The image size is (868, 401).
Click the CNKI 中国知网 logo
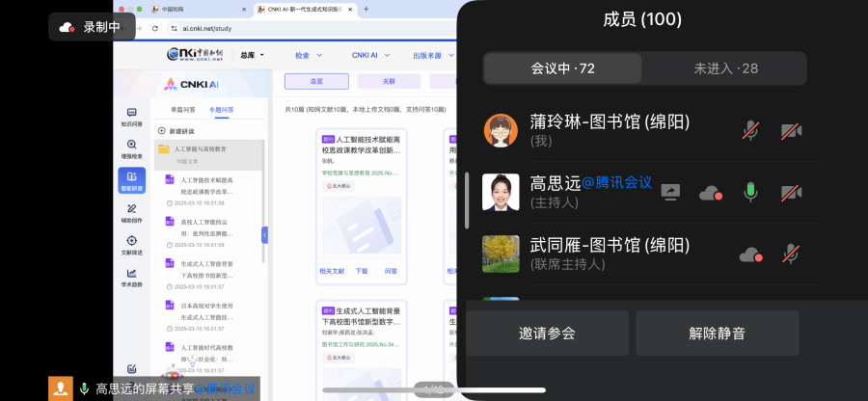point(195,54)
